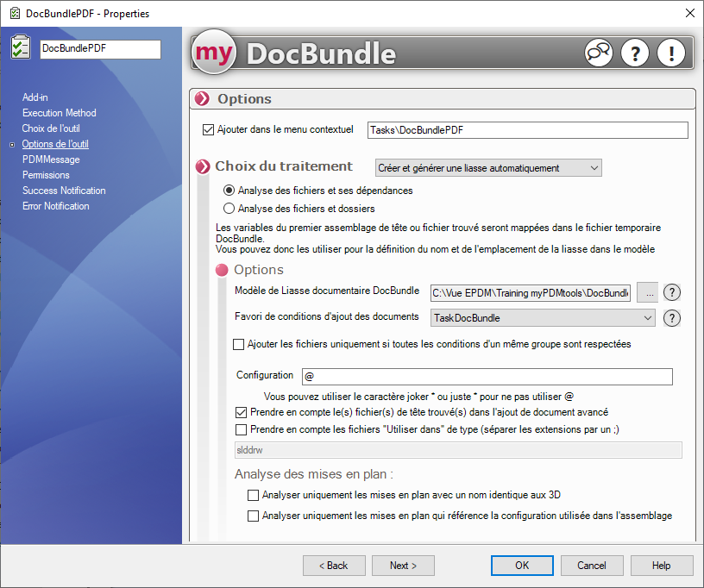This screenshot has width=704, height=588.
Task: Enable Analyser mises en plan nom identique aux 3D
Action: tap(253, 495)
